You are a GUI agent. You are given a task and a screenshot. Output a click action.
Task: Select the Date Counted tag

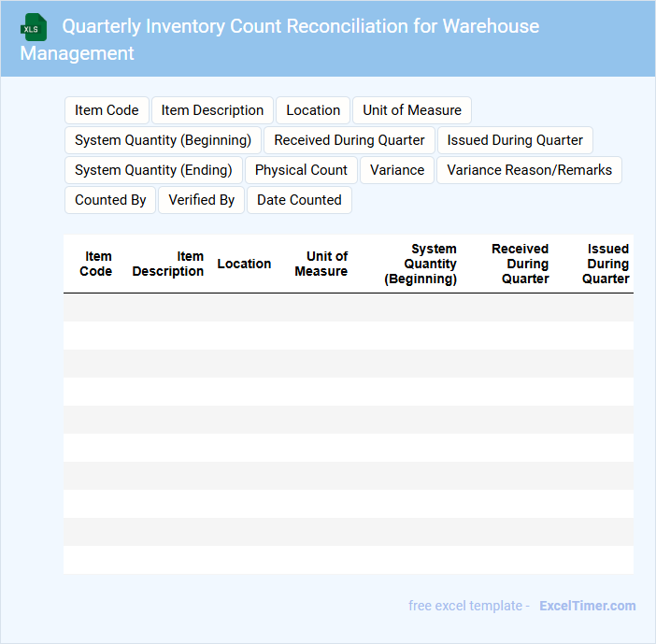point(299,200)
